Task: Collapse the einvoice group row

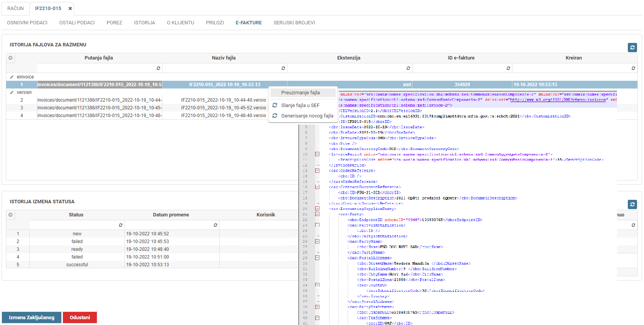Action: coord(12,77)
